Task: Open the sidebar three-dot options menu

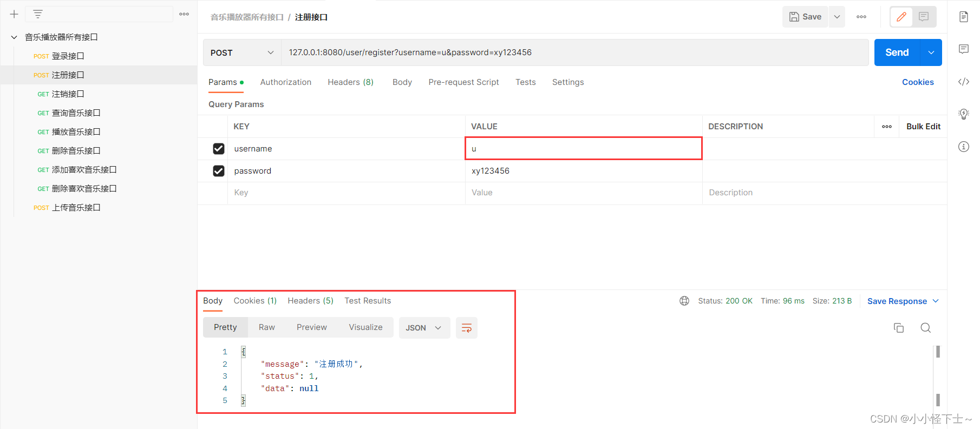Action: [x=184, y=14]
